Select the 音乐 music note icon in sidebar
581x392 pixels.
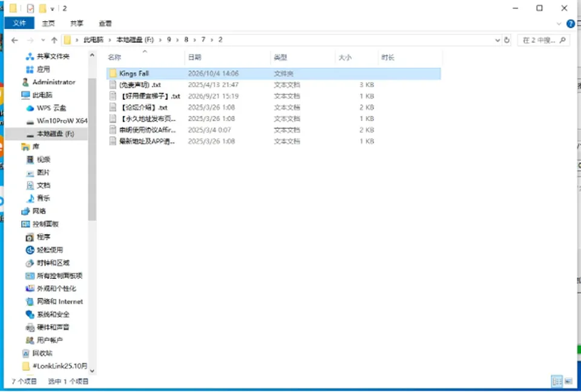click(x=30, y=198)
